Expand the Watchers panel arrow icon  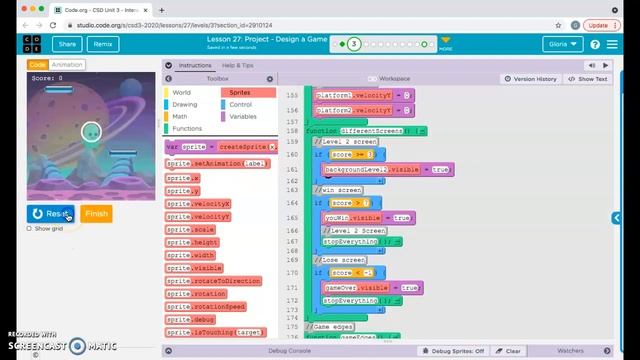[607, 351]
